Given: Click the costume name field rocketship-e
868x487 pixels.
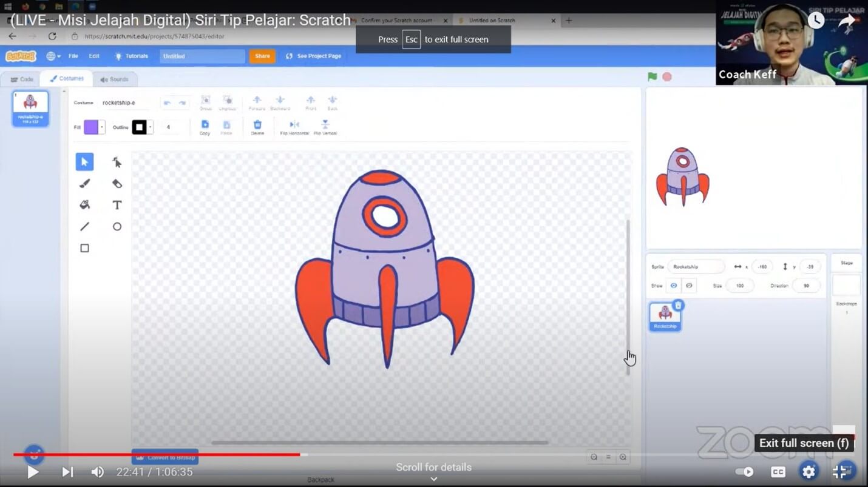Looking at the screenshot, I should (x=126, y=103).
